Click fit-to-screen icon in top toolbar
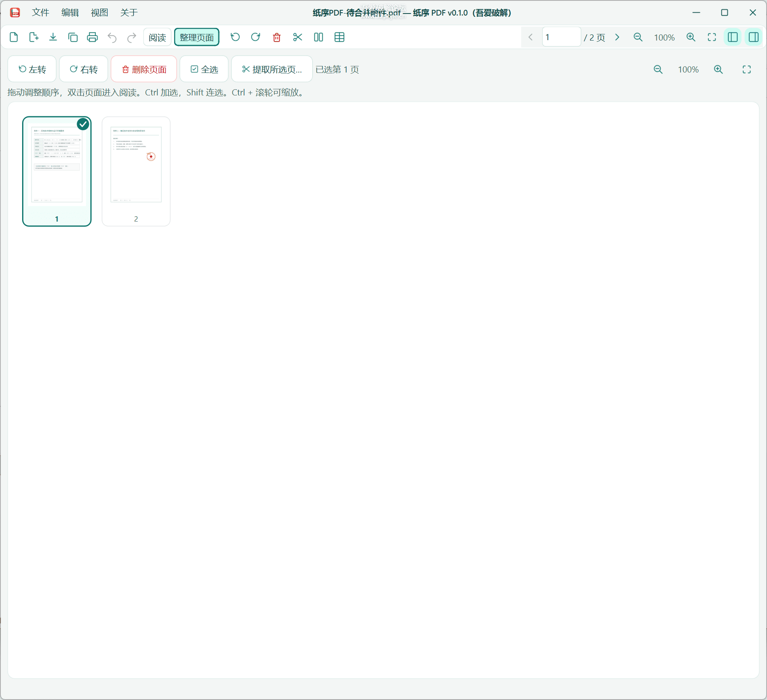The height and width of the screenshot is (700, 767). coord(712,37)
